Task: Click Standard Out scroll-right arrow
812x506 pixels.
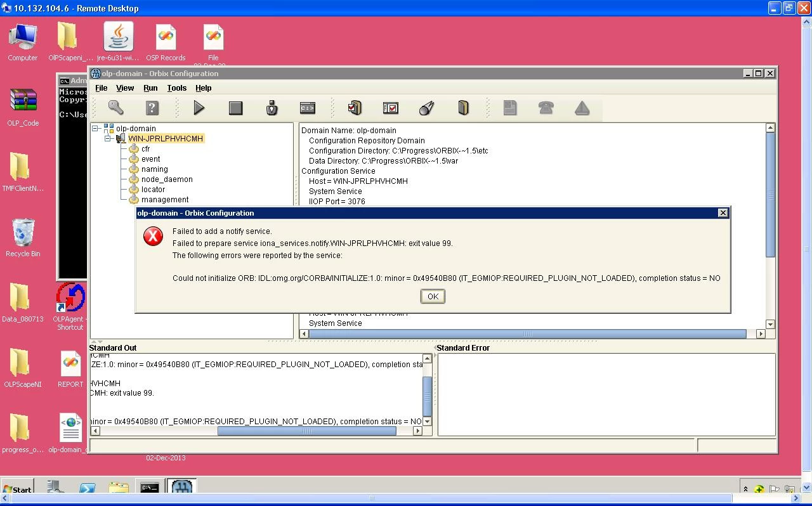Action: tap(417, 431)
